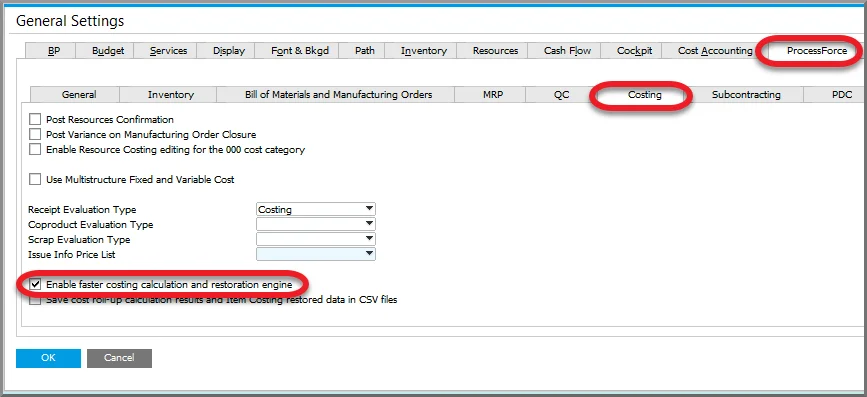
Task: Select the Cost Accounting tab
Action: pos(715,51)
